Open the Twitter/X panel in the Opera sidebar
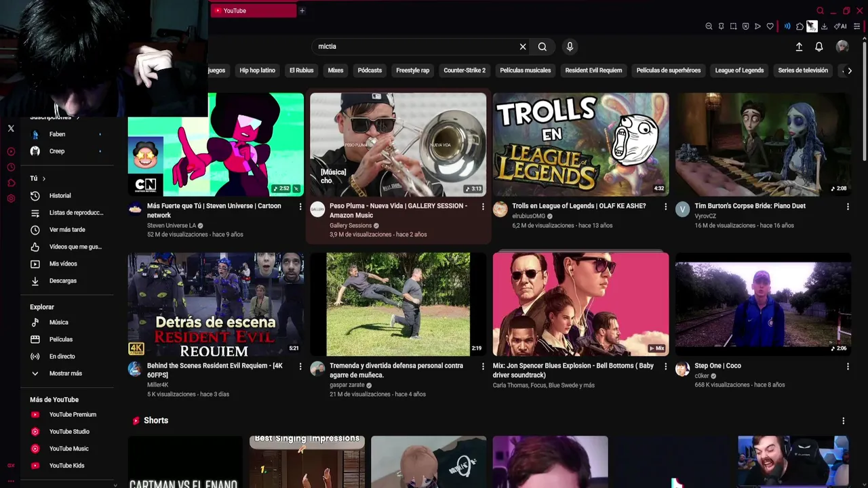Image resolution: width=868 pixels, height=488 pixels. pyautogui.click(x=11, y=128)
